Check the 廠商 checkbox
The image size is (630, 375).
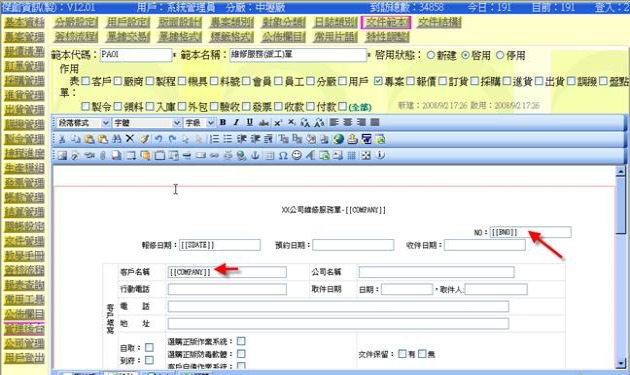tap(118, 81)
